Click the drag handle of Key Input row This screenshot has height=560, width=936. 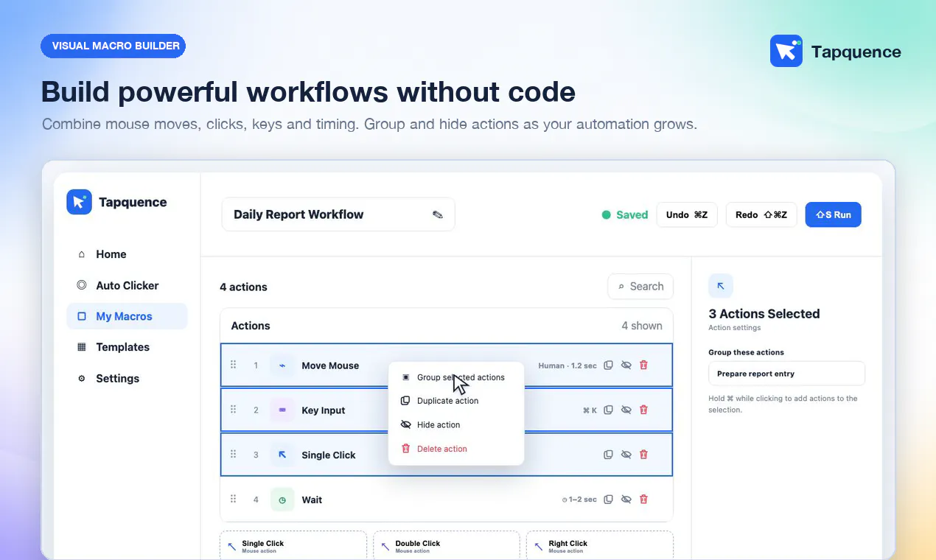(234, 410)
